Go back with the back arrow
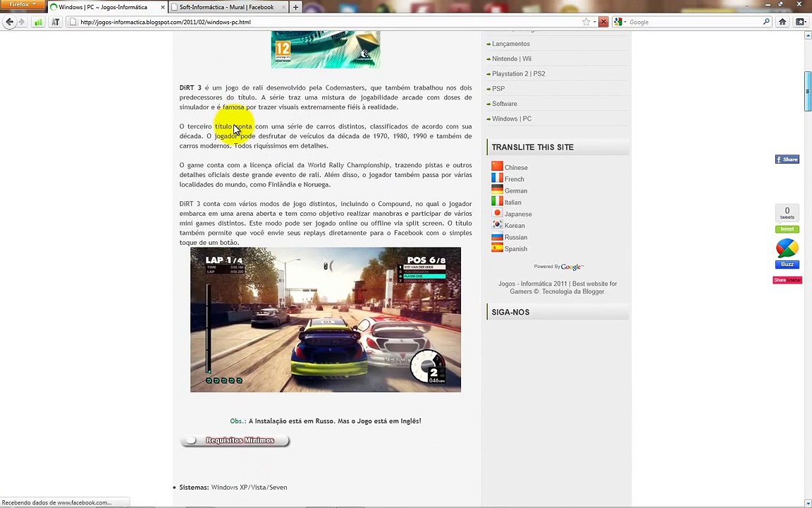This screenshot has height=508, width=812. tap(9, 22)
